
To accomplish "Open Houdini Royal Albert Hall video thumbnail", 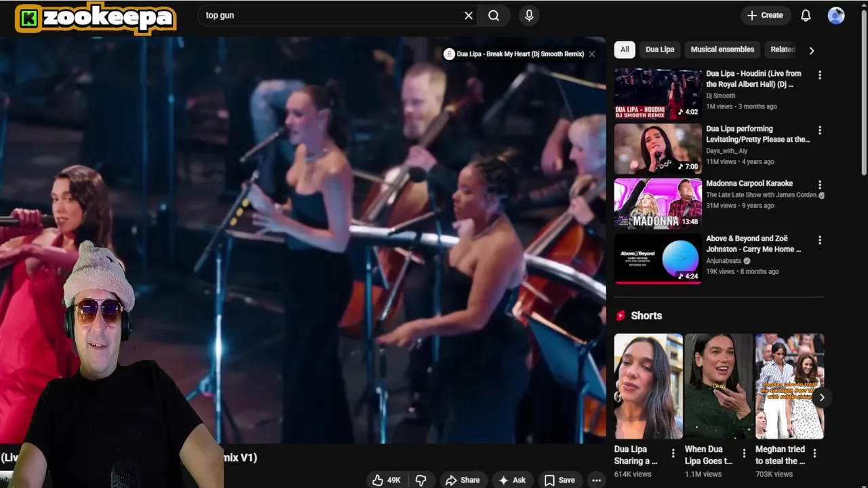I will pyautogui.click(x=658, y=94).
